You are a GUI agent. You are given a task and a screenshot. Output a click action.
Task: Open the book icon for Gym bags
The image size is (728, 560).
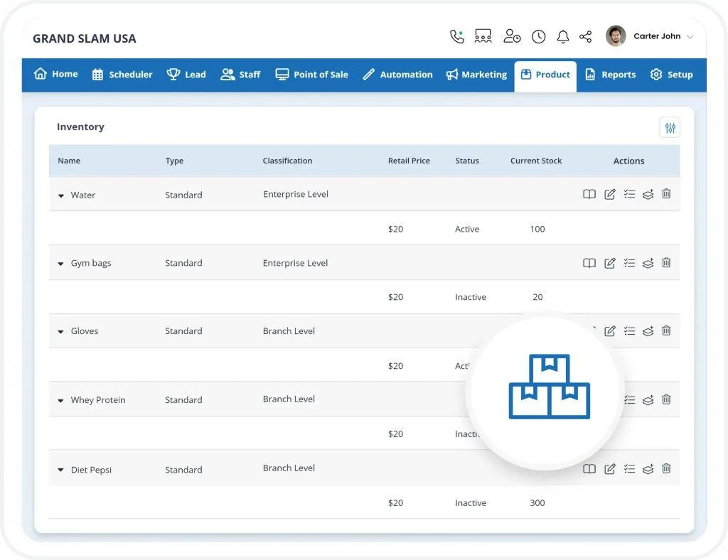(589, 263)
